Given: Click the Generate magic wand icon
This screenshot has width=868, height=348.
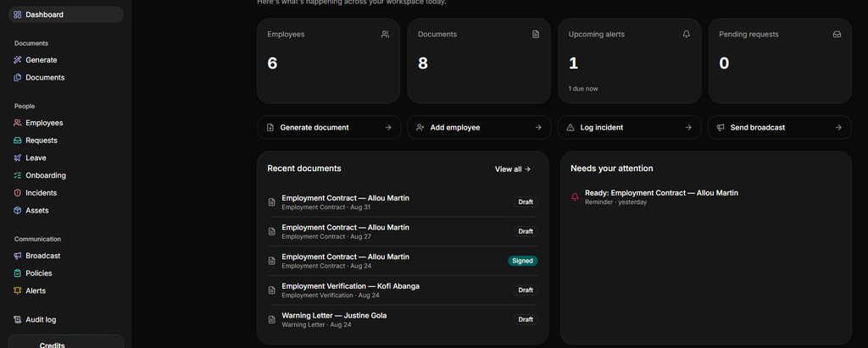Looking at the screenshot, I should pos(18,60).
